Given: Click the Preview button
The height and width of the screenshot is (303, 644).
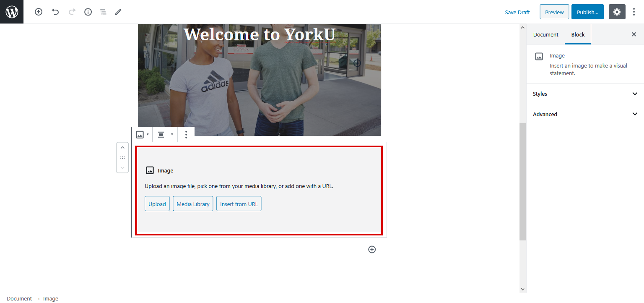Looking at the screenshot, I should pyautogui.click(x=554, y=12).
